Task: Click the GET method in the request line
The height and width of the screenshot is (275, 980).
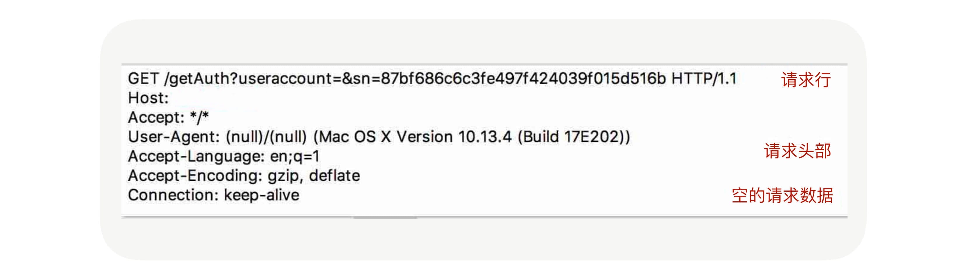Action: coord(143,79)
